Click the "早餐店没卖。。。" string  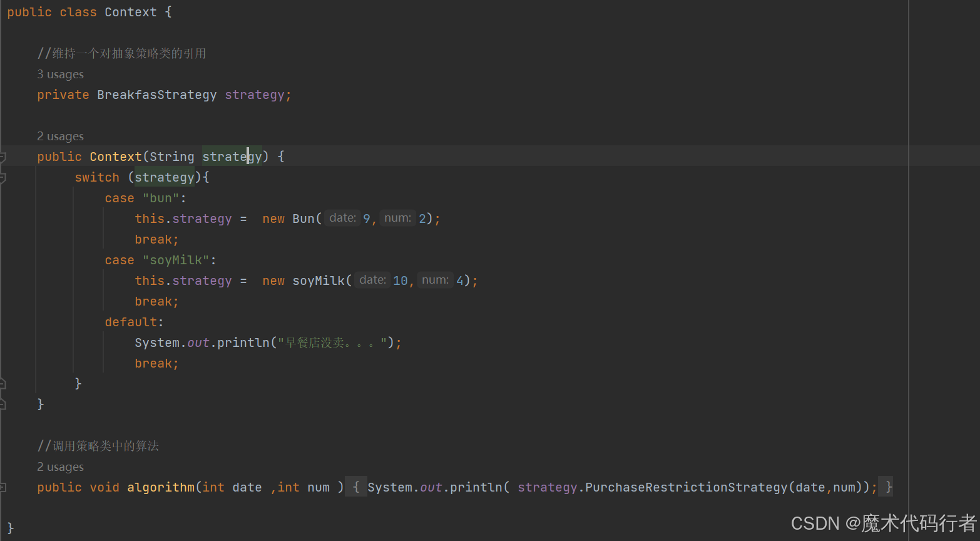[332, 343]
